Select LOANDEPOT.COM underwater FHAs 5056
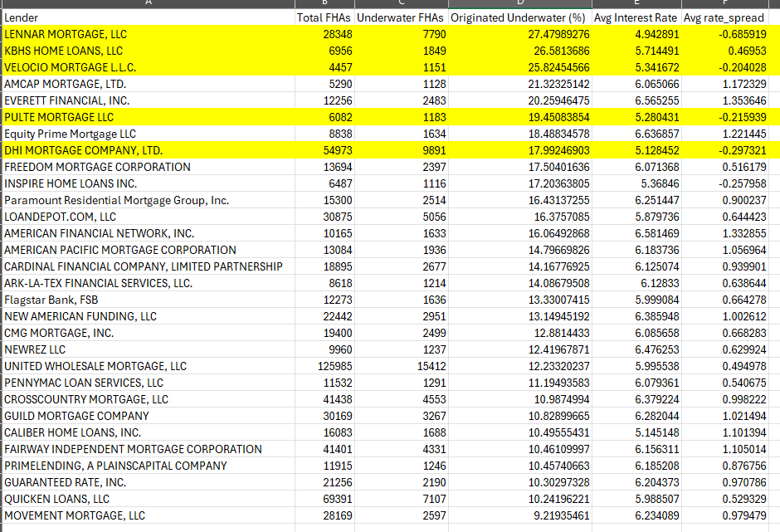The height and width of the screenshot is (532, 780). pyautogui.click(x=401, y=217)
